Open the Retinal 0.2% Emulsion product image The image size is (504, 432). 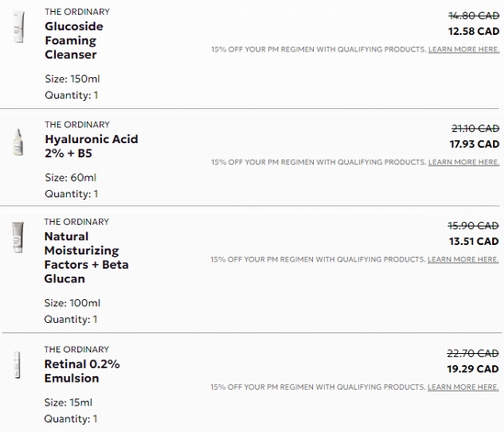[17, 365]
